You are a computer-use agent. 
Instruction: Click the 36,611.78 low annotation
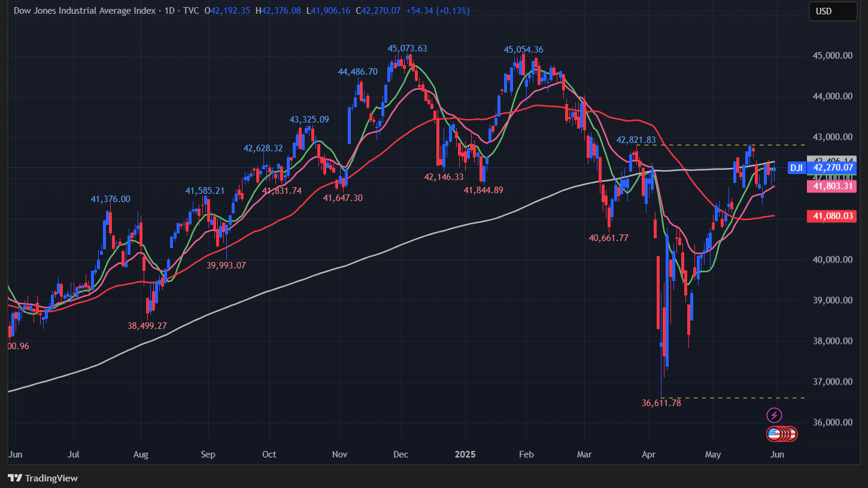click(661, 403)
